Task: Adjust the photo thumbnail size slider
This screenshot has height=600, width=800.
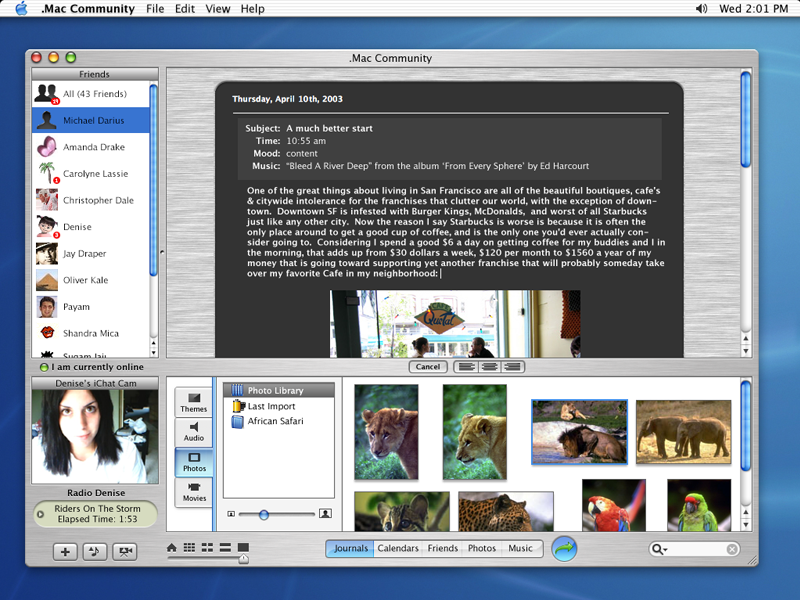Action: 264,514
